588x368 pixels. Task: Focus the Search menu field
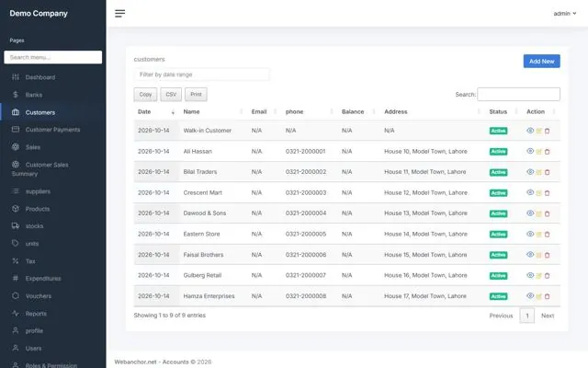click(53, 57)
